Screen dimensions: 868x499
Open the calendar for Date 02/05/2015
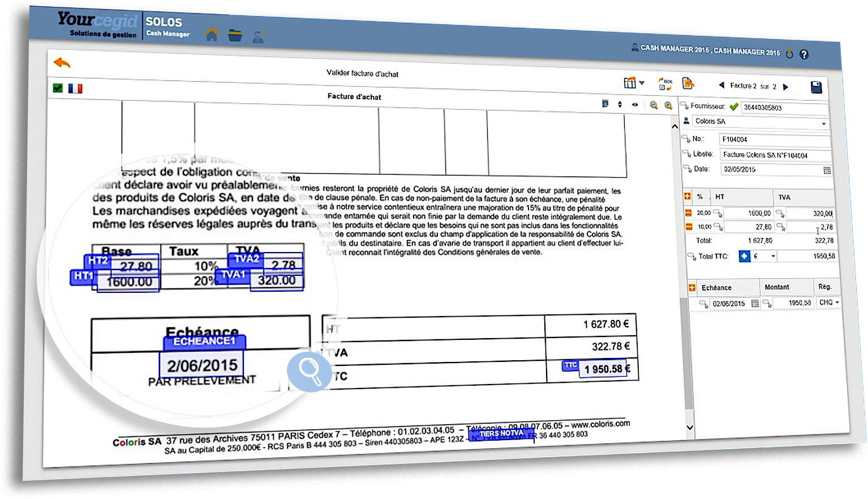click(827, 170)
